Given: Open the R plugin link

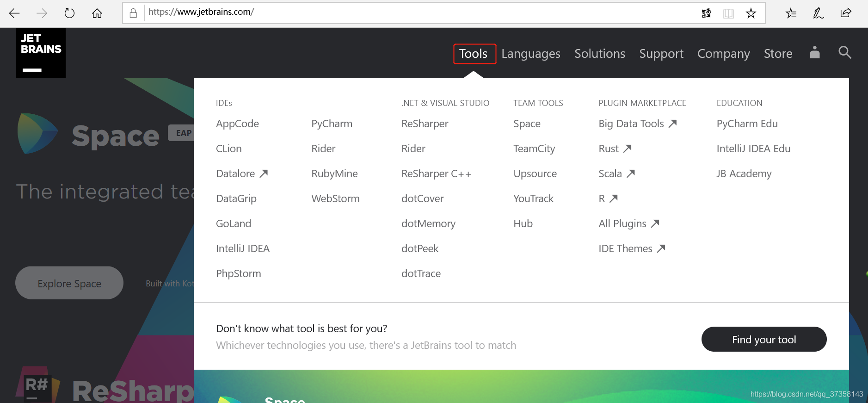Looking at the screenshot, I should (608, 198).
